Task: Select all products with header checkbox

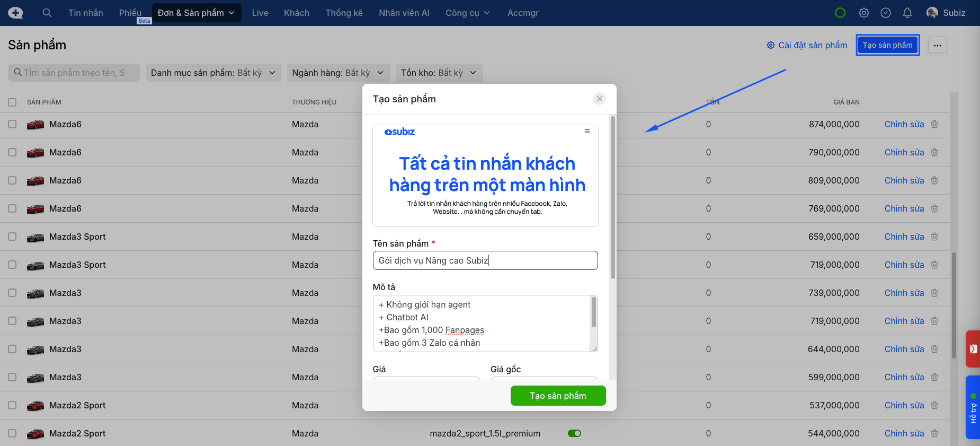Action: 12,102
